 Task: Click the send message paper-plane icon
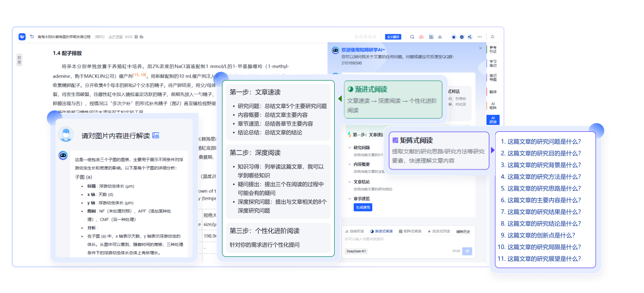pyautogui.click(x=467, y=251)
